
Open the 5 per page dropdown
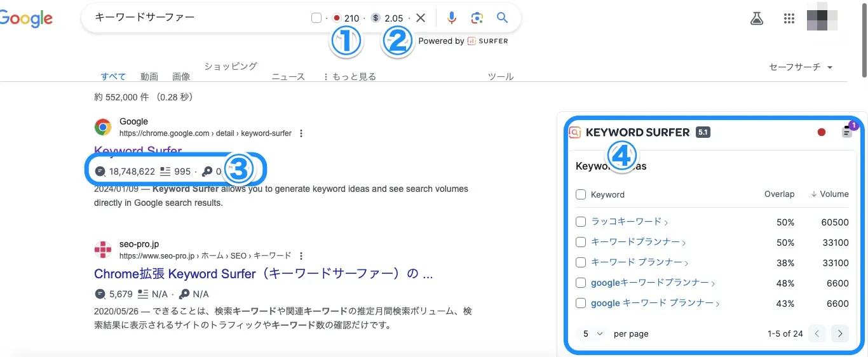pyautogui.click(x=592, y=333)
